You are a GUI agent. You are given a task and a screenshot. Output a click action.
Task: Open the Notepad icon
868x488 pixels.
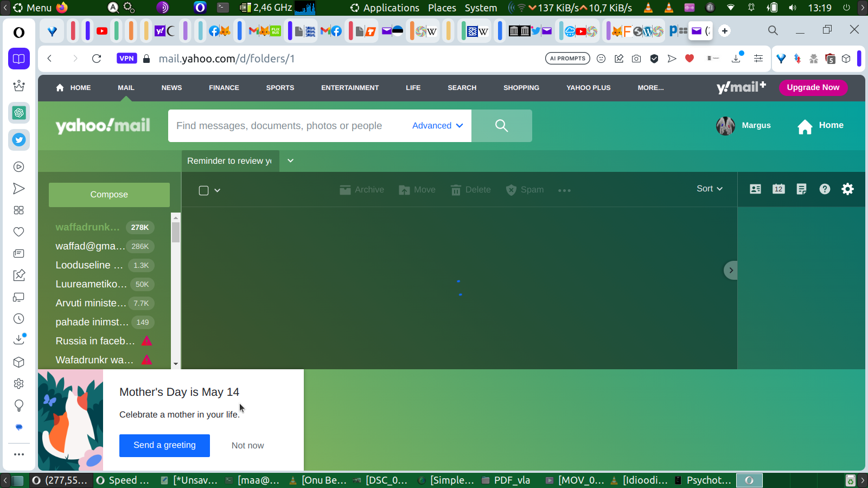[x=801, y=189]
